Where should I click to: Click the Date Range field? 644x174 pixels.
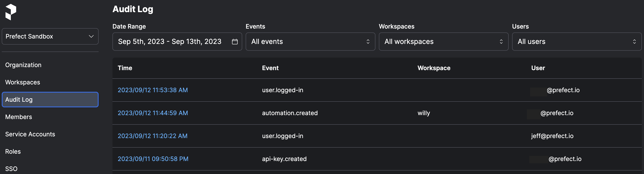point(177,42)
